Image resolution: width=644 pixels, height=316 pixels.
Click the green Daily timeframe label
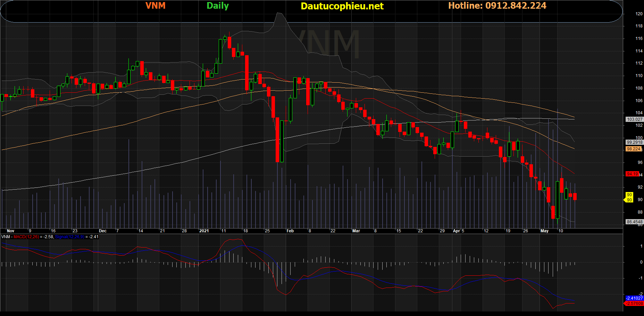pyautogui.click(x=218, y=6)
